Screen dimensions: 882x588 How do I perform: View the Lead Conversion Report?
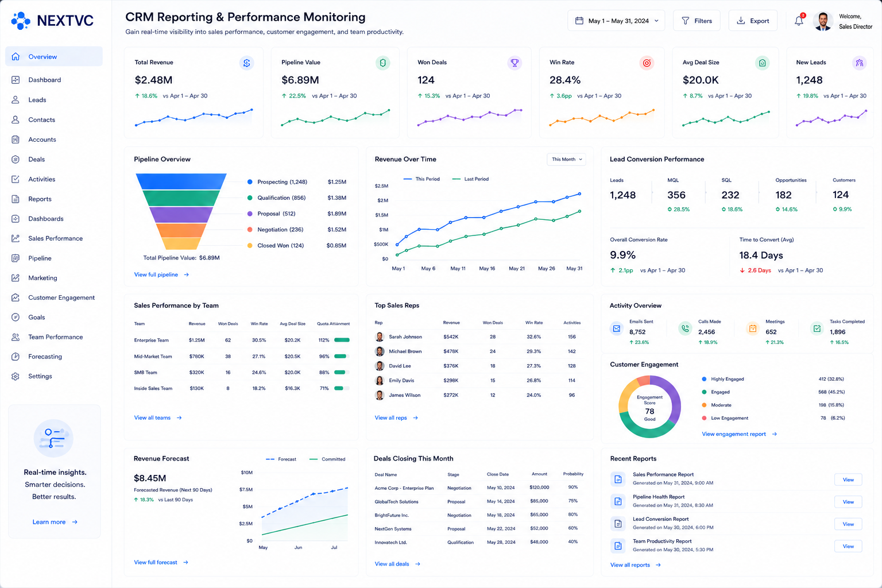coord(848,524)
